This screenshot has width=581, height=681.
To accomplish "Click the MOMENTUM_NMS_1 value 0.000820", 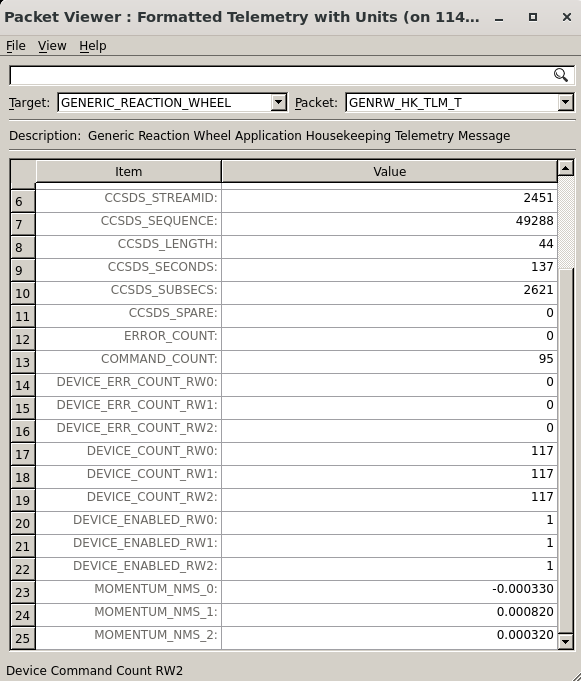I will (x=525, y=612).
